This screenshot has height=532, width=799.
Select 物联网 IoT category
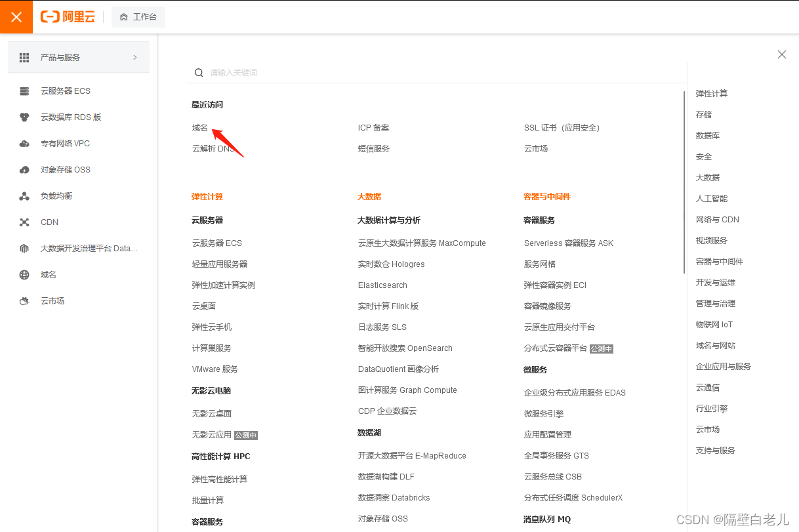[714, 325]
